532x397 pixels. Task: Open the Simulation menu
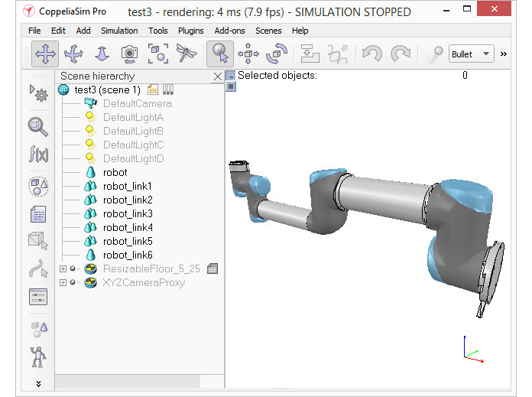[119, 31]
